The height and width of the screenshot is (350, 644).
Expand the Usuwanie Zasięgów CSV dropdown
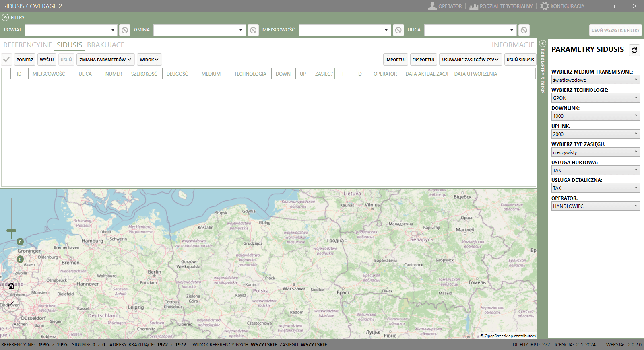click(470, 60)
